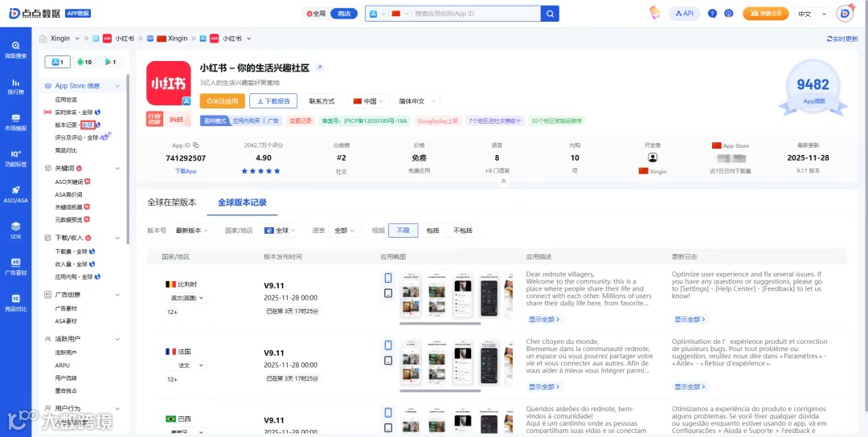Copy the App ID with copy icon

tap(195, 145)
